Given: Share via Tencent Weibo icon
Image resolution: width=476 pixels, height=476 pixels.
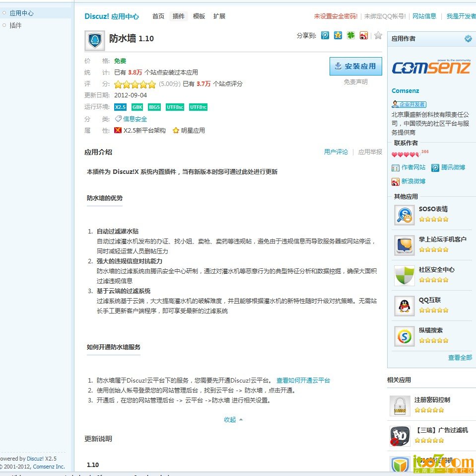Looking at the screenshot, I should point(325,36).
